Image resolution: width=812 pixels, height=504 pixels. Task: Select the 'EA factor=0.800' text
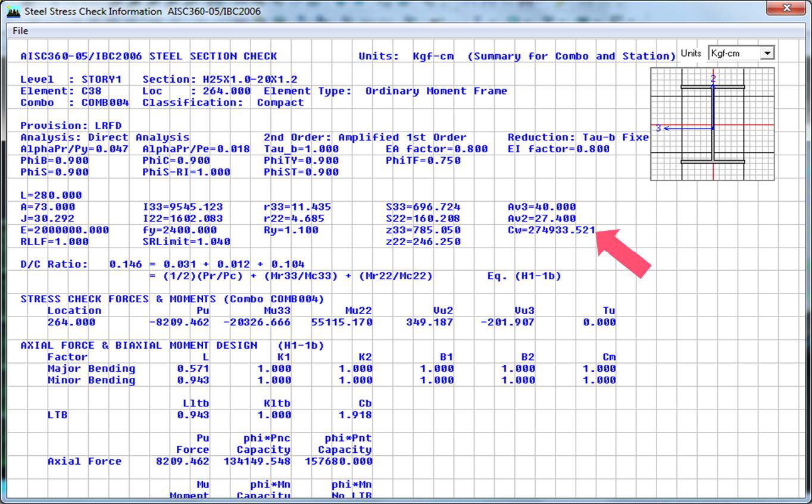437,149
